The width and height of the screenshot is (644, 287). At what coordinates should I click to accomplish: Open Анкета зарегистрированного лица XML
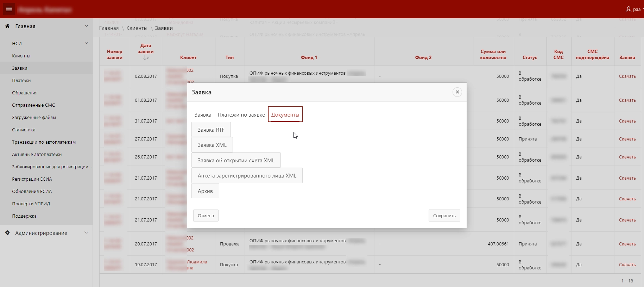click(247, 175)
